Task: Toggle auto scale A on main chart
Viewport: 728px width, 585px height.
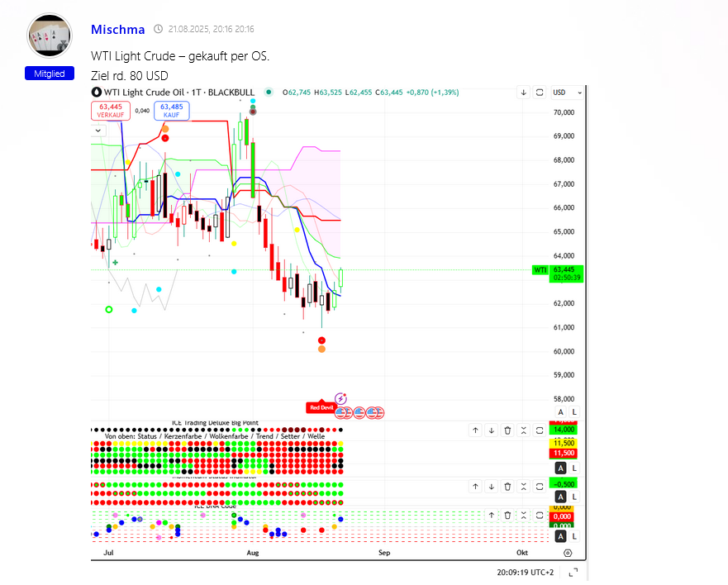Action: 561,411
